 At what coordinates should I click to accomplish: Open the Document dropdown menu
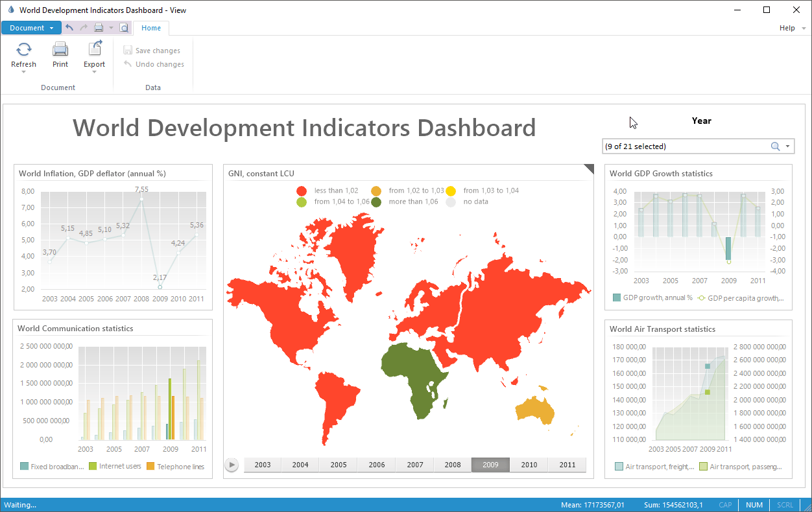(31, 28)
